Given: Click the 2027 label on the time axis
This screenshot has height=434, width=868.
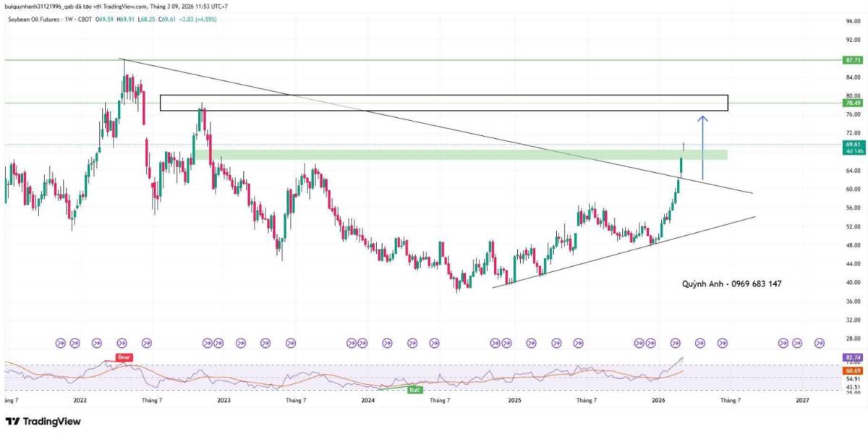Looking at the screenshot, I should pos(801,399).
